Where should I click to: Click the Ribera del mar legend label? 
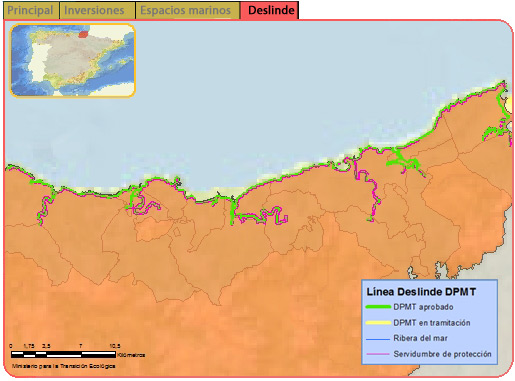420,338
